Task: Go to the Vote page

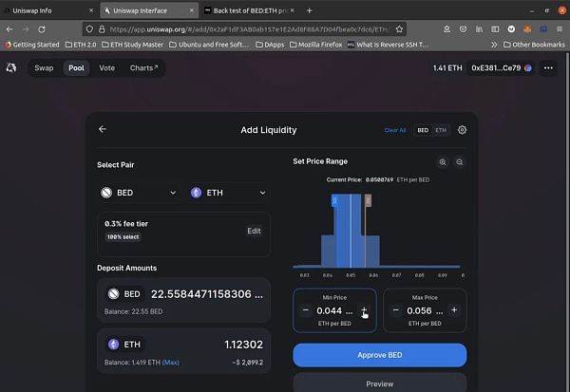Action: coord(106,68)
